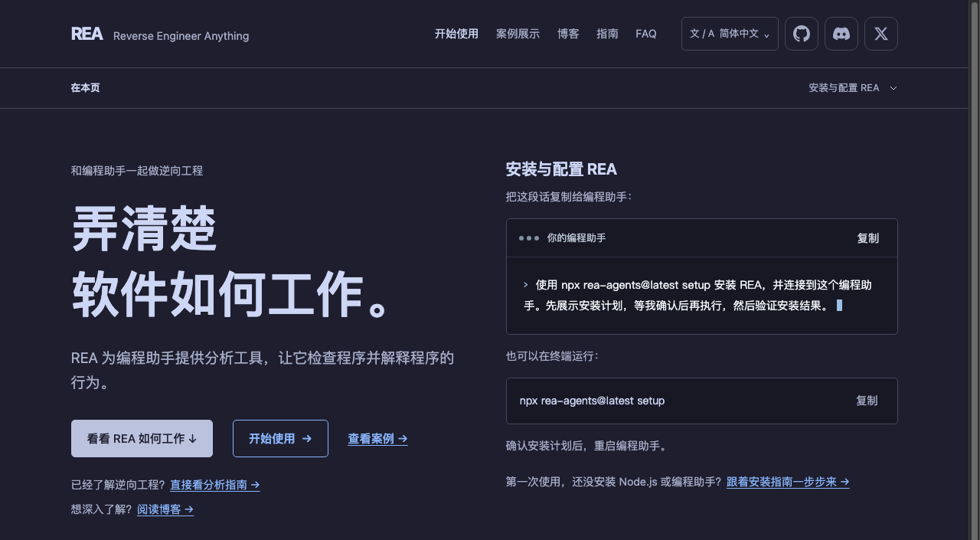Follow 跟着安装指南一步步来 → link

click(x=788, y=482)
